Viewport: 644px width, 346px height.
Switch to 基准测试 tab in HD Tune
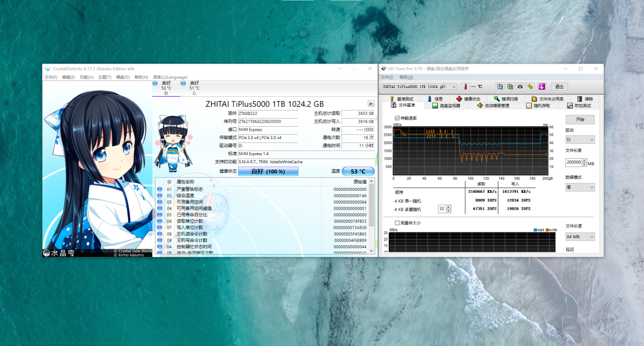[x=402, y=99]
